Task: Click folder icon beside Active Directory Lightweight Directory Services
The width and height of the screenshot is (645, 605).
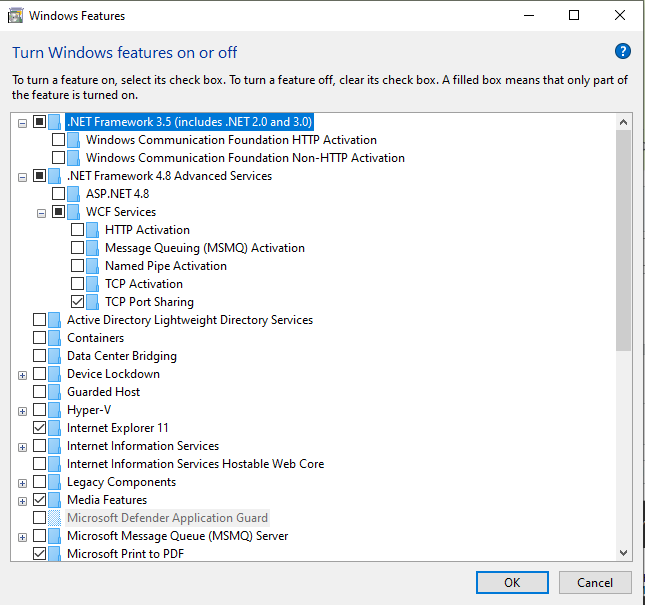Action: coord(54,320)
